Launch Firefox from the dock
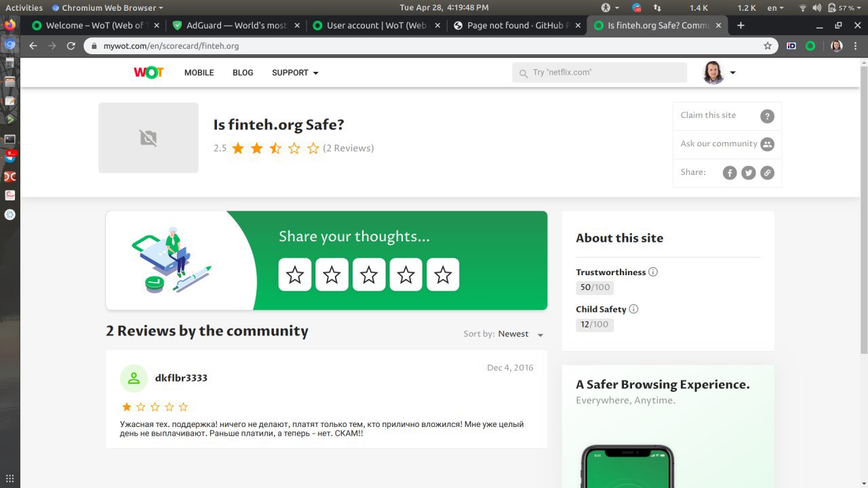The width and height of the screenshot is (868, 488). 9,25
